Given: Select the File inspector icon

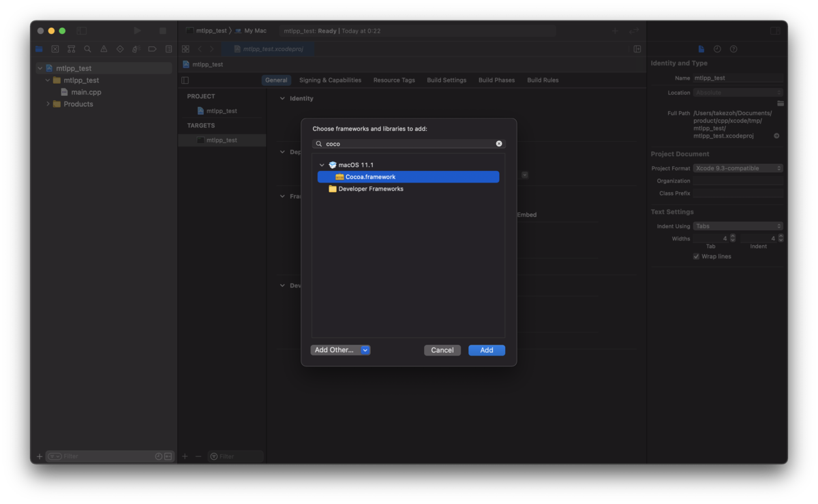Looking at the screenshot, I should [x=701, y=49].
